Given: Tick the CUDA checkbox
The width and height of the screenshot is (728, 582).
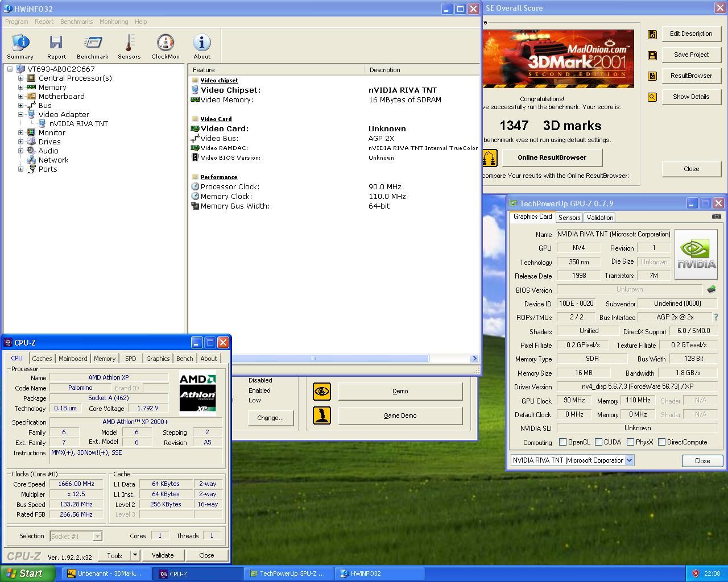Looking at the screenshot, I should click(x=598, y=442).
